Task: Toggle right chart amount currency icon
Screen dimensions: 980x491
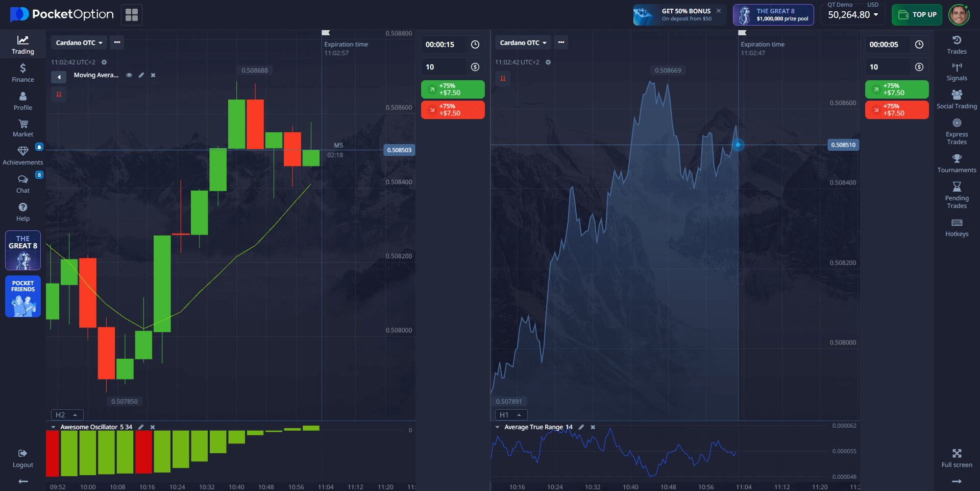Action: [x=919, y=67]
